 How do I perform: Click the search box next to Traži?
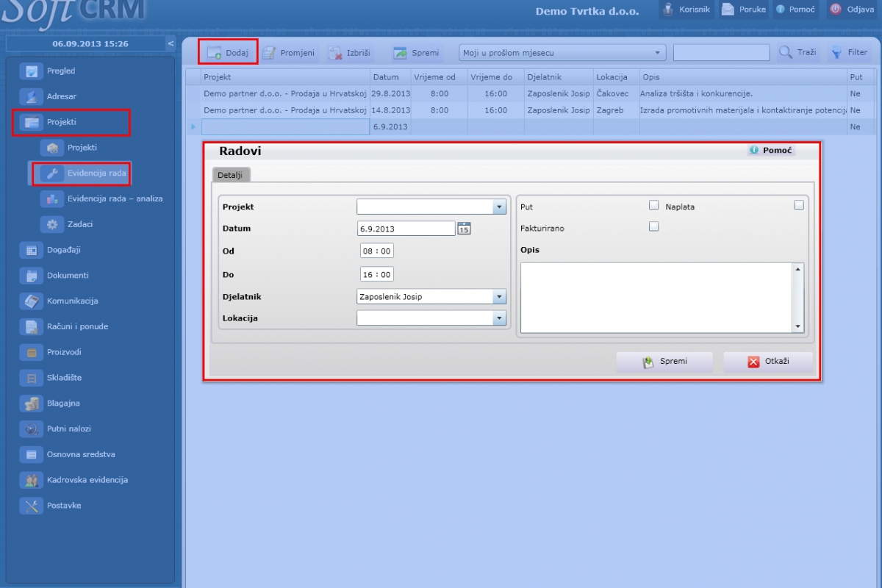click(721, 53)
